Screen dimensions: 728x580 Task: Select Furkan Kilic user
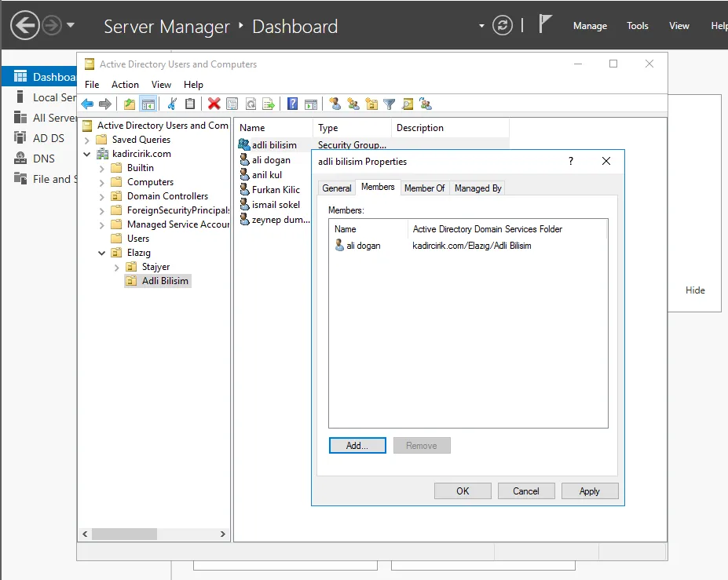(276, 190)
